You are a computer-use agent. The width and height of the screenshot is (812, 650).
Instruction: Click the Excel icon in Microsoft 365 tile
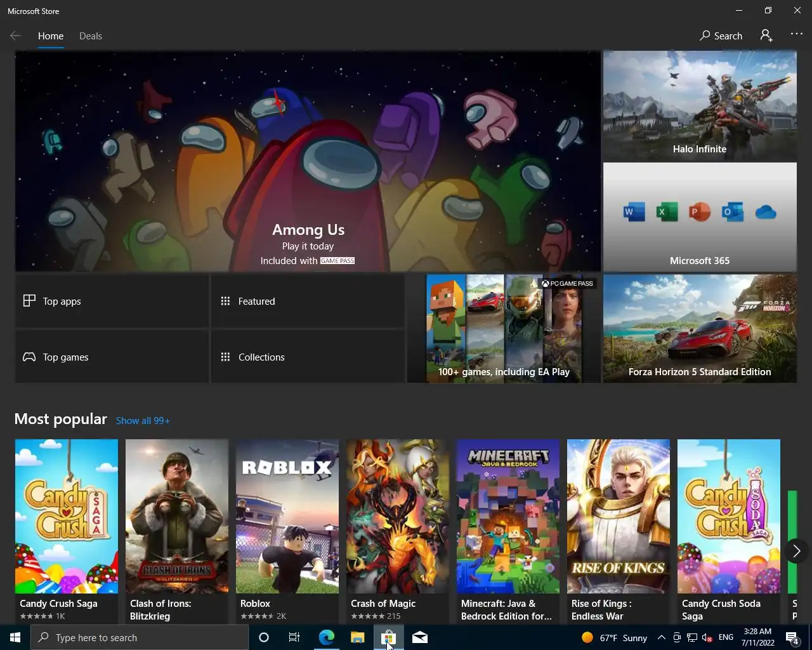pyautogui.click(x=667, y=212)
